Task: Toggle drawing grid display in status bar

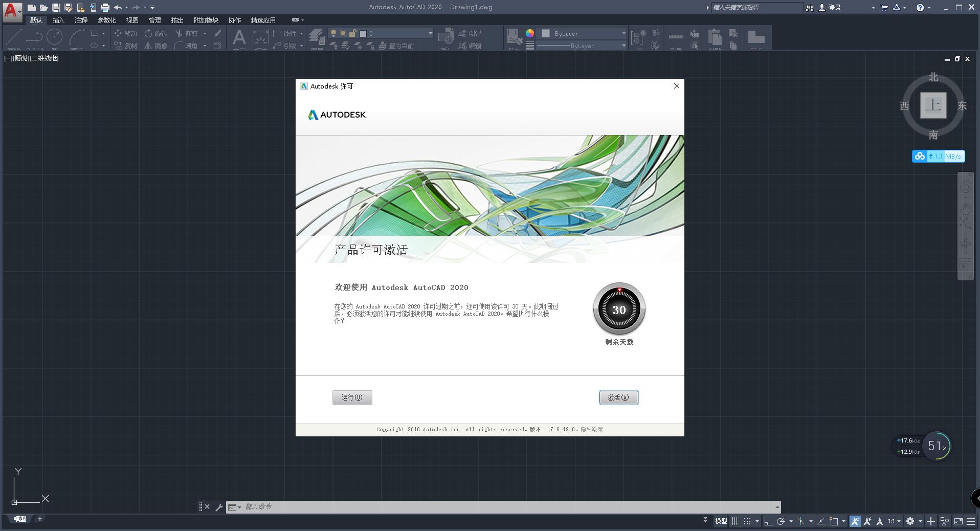Action: point(735,521)
